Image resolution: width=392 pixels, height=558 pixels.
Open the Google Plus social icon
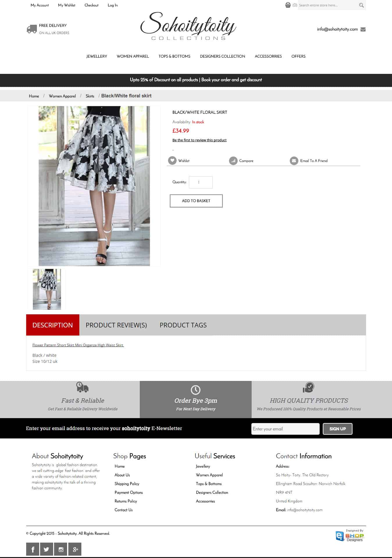click(x=75, y=549)
